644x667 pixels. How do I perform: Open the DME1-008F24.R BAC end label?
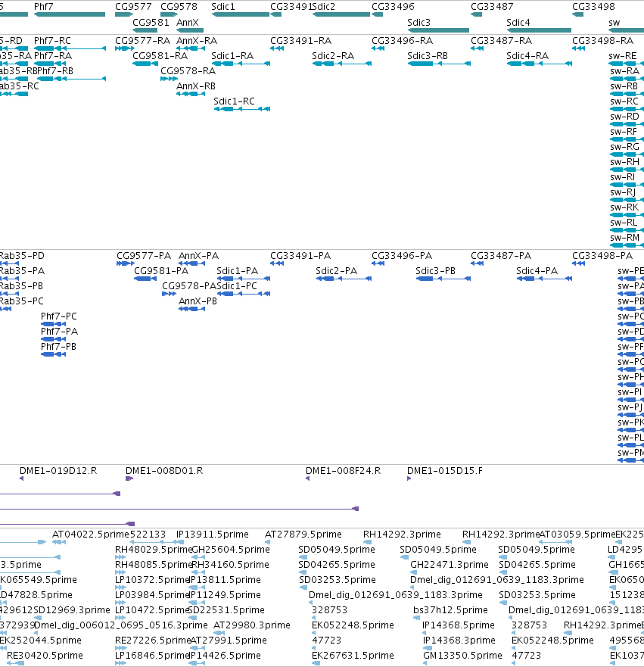click(343, 472)
